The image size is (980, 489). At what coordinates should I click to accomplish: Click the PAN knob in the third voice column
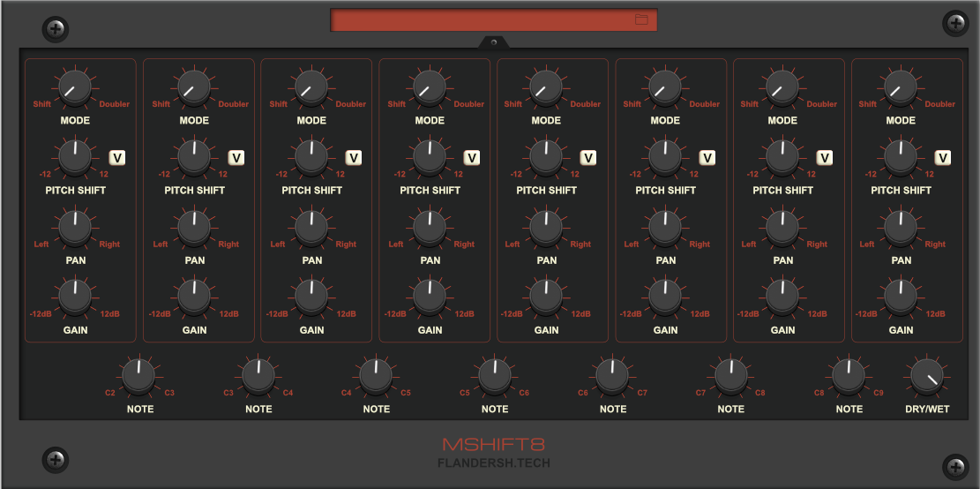(311, 228)
